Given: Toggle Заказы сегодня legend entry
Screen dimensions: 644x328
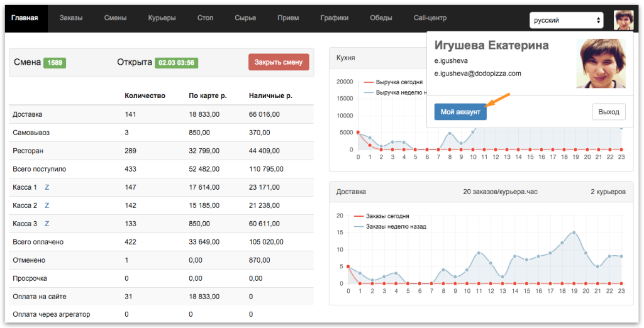Looking at the screenshot, I should click(x=382, y=216).
